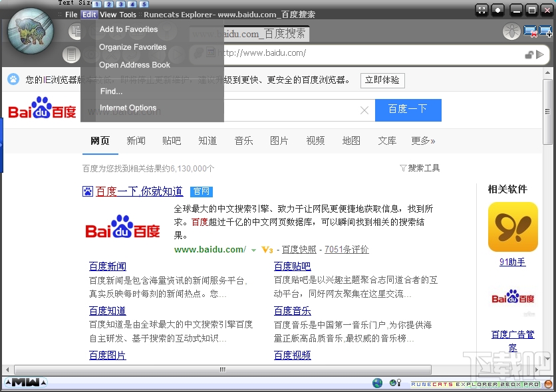
Task: Click the unlocked padlock icon in address bar
Action: point(529,54)
